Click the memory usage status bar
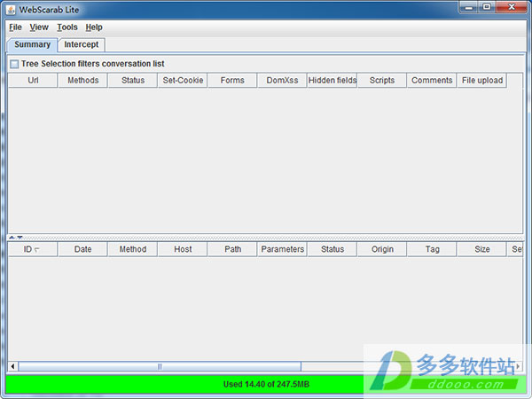532x399 pixels. point(266,385)
